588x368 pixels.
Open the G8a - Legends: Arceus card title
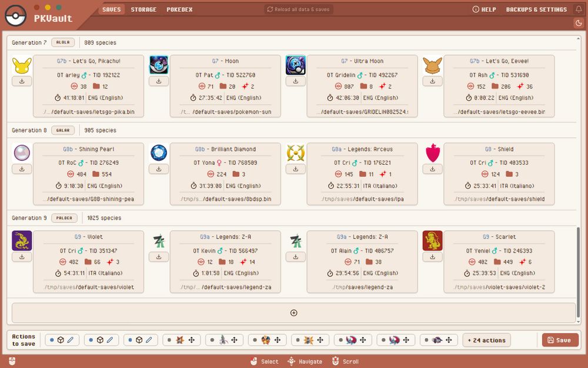(x=362, y=149)
